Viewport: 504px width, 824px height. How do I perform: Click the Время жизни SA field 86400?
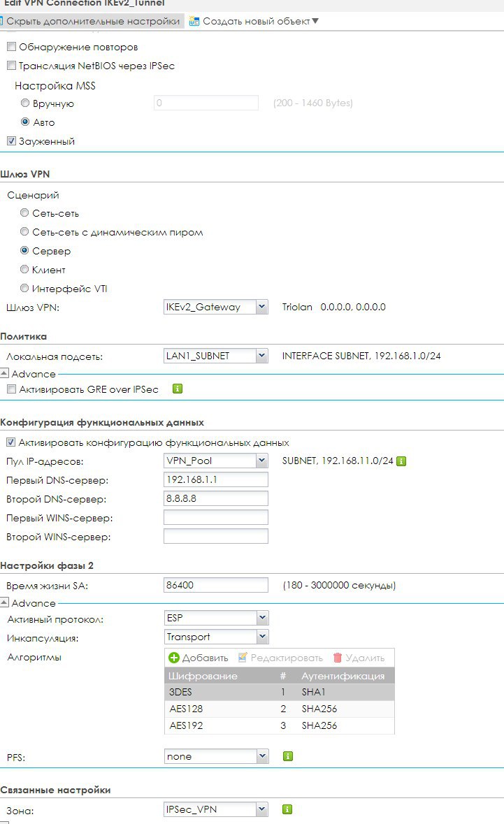click(x=216, y=586)
